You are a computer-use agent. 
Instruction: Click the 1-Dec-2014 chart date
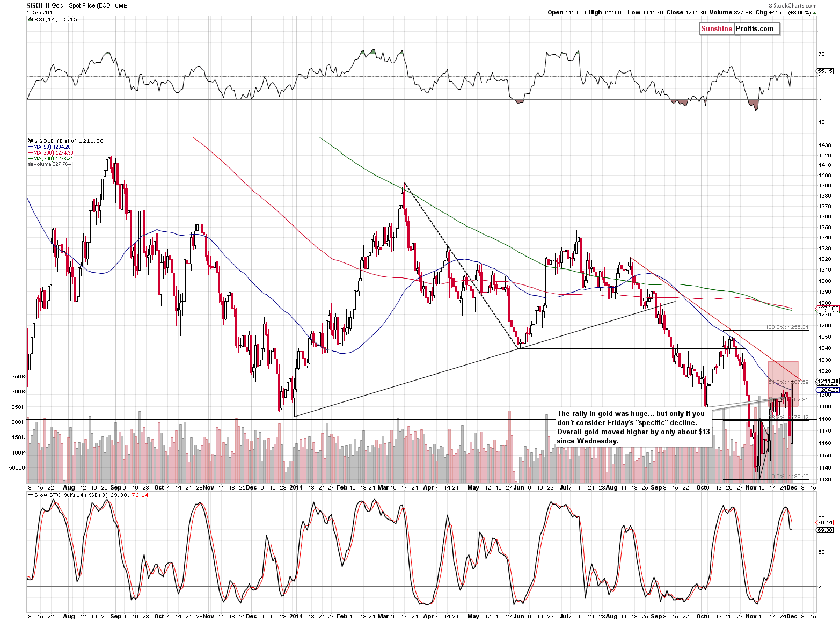(x=40, y=12)
